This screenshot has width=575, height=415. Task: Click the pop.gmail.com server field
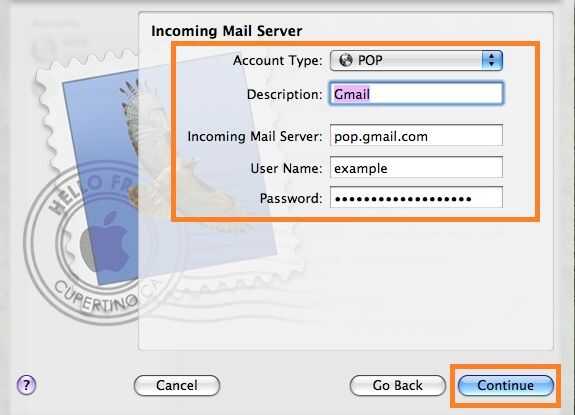coord(416,136)
